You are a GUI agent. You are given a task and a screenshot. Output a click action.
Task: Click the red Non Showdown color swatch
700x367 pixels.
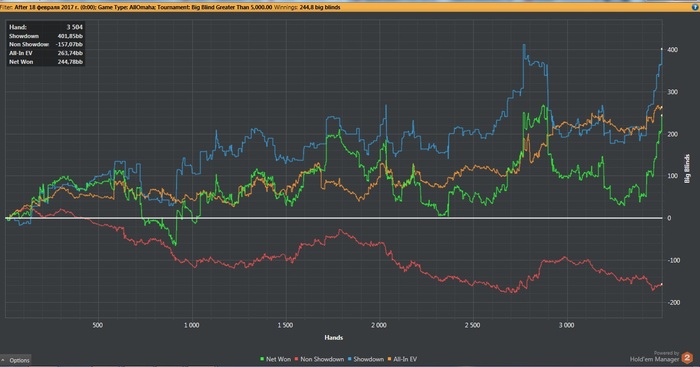(x=297, y=359)
